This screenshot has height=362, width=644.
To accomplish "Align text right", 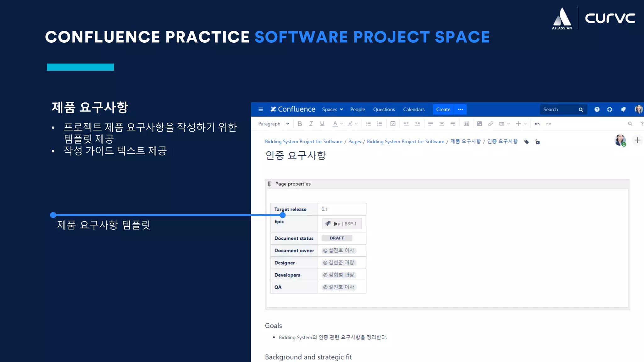I will [453, 124].
